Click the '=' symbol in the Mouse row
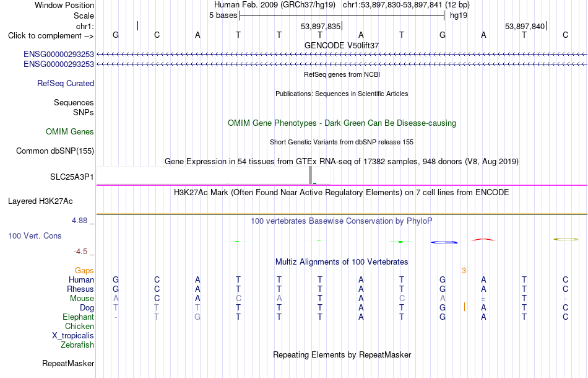 coord(483,299)
